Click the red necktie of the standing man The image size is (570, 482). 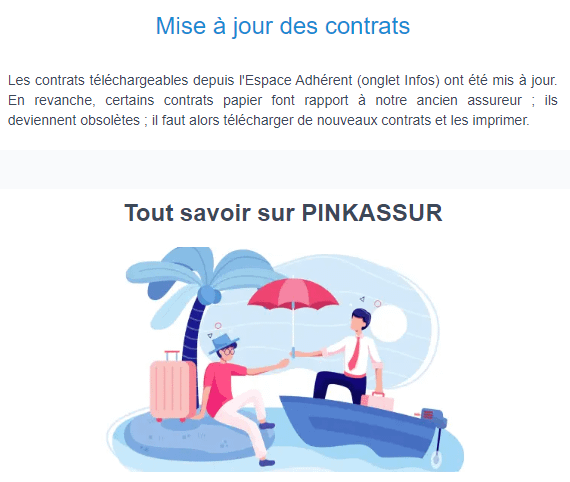coord(355,353)
